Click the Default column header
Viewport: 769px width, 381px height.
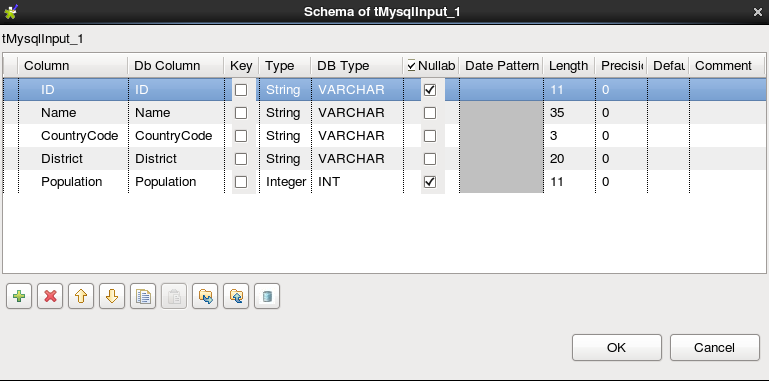(668, 66)
